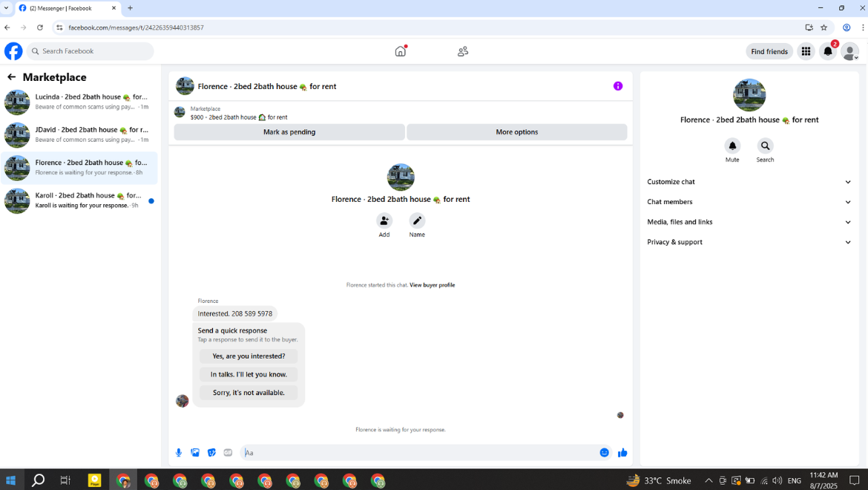
Task: Open Windows Start menu
Action: 10,480
